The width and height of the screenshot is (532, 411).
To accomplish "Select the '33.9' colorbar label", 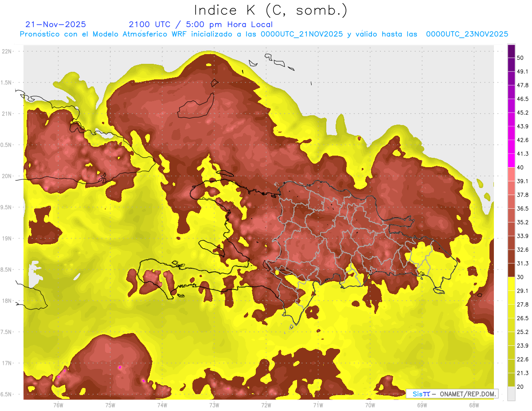I will [523, 236].
